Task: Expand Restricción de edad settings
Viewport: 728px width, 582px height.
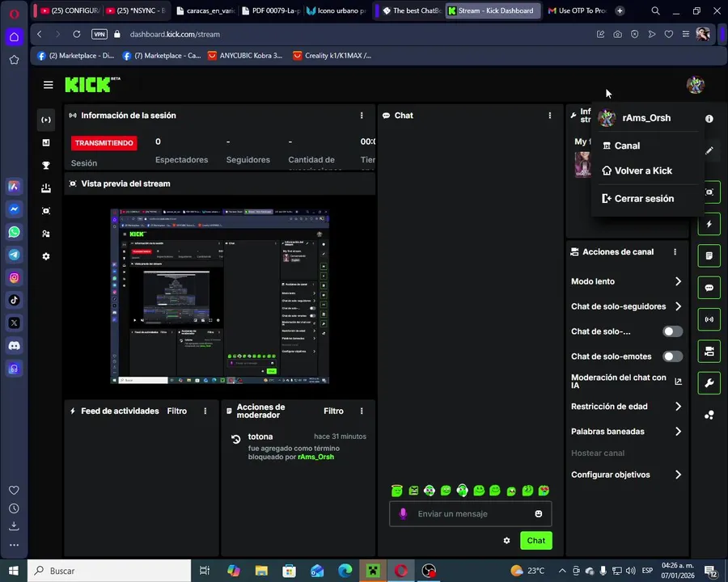Action: 626,407
